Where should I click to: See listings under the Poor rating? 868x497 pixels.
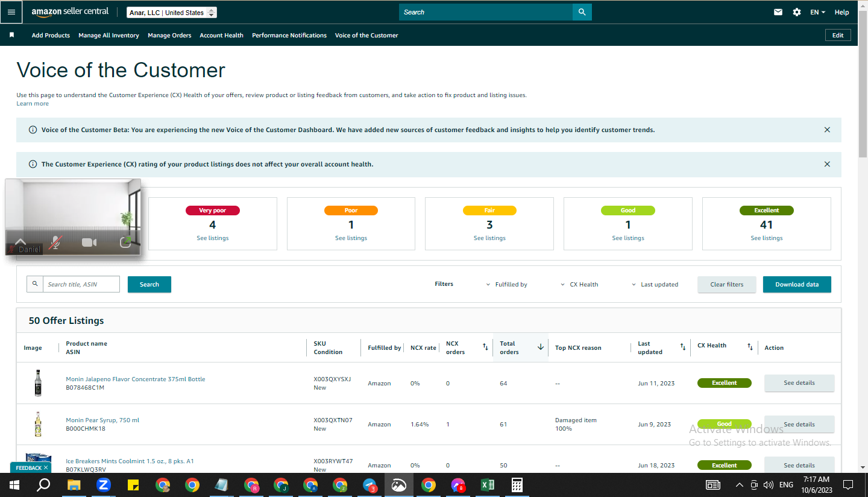point(351,238)
